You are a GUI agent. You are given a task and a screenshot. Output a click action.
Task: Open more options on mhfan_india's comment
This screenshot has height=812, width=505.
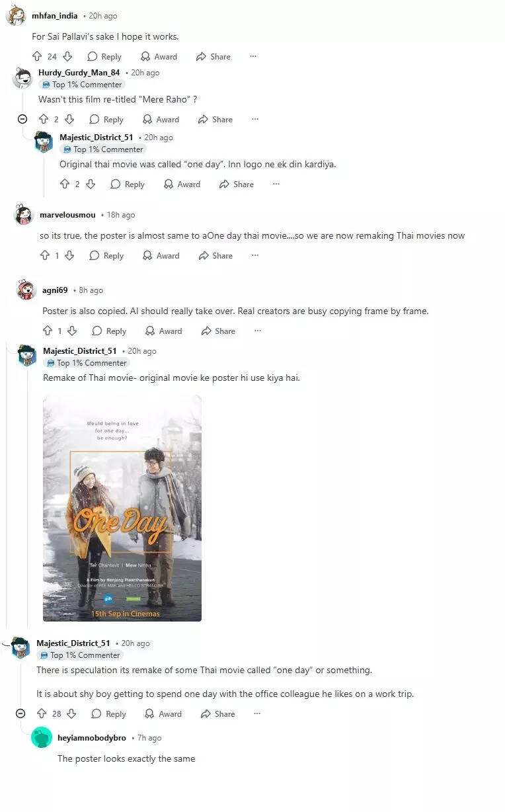[x=252, y=57]
